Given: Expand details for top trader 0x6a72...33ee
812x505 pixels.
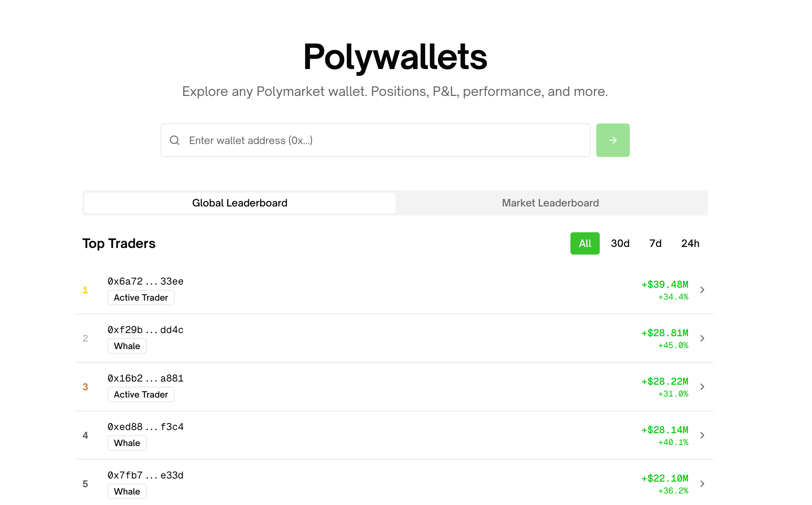Looking at the screenshot, I should 702,289.
